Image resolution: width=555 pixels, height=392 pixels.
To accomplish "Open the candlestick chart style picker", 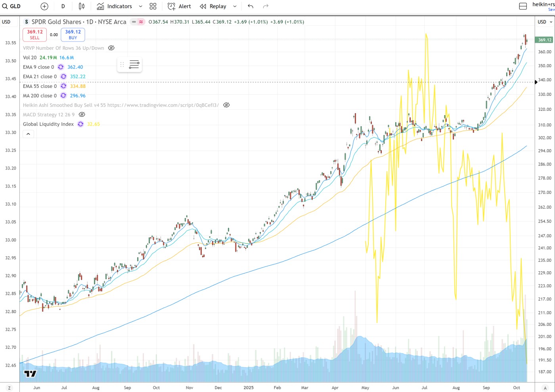I will click(x=82, y=6).
